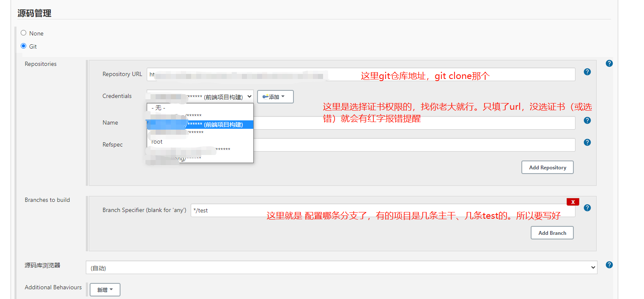Choose the '- 无 -' credentials option
644x299 pixels.
pos(200,108)
